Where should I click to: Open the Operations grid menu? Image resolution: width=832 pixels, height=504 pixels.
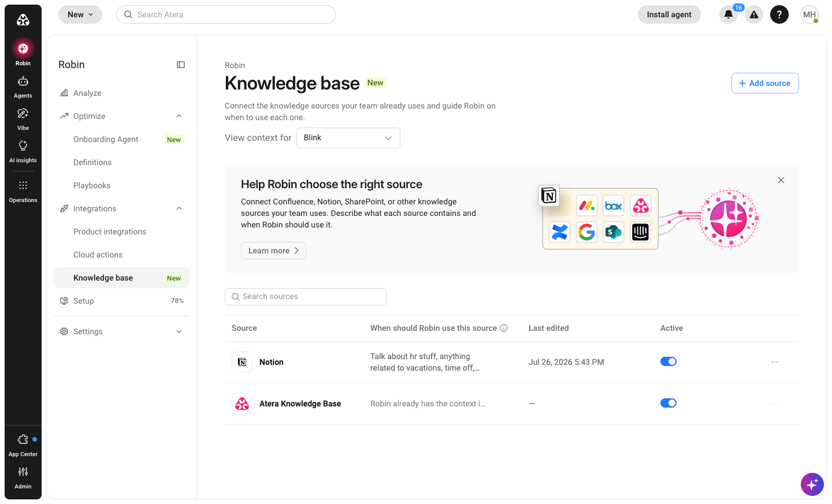[23, 191]
